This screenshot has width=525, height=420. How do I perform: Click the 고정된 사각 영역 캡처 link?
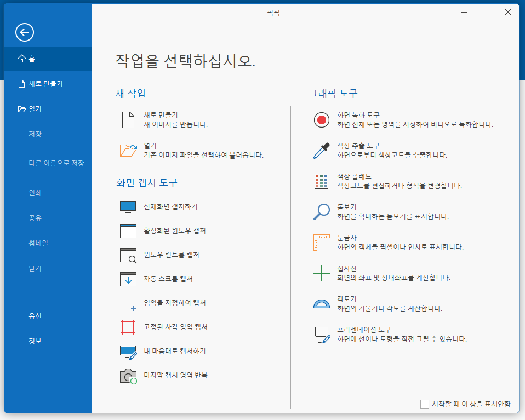coord(175,327)
